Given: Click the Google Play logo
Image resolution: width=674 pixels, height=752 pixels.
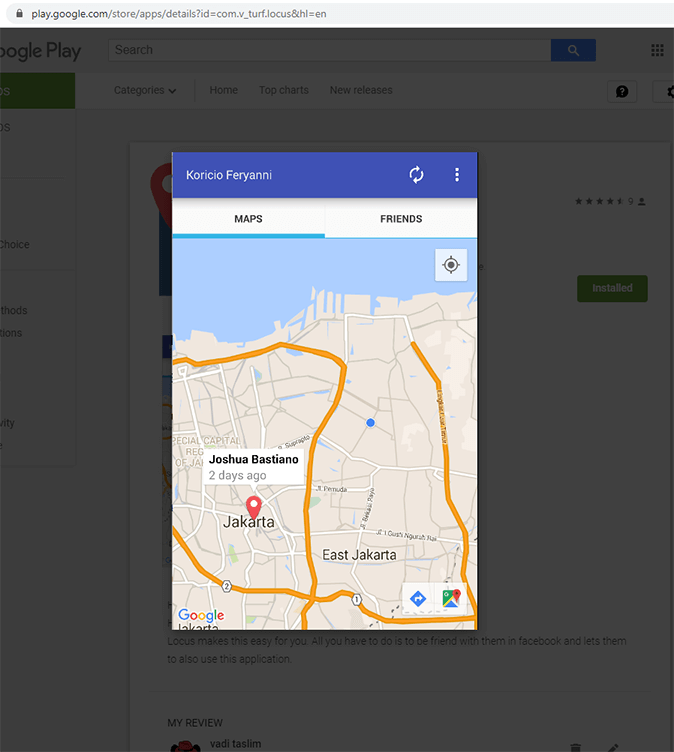Looking at the screenshot, I should point(40,51).
